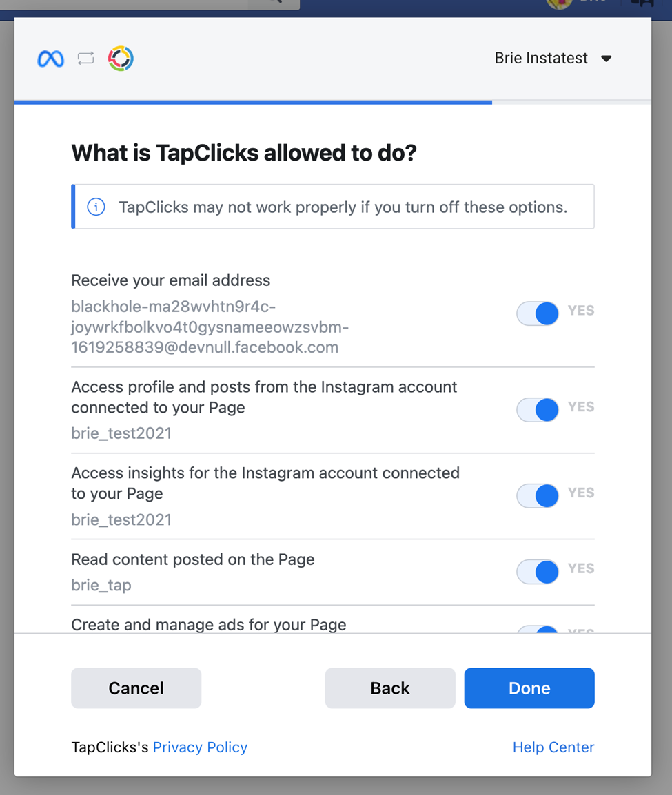Viewport: 672px width, 795px height.
Task: Click the connection arrows icon between logos
Action: coord(85,59)
